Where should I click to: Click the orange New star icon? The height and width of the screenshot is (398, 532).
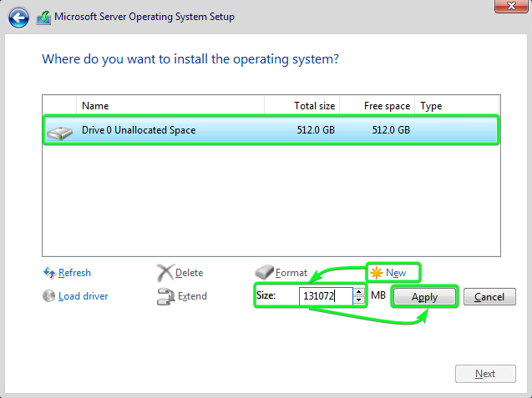(377, 273)
